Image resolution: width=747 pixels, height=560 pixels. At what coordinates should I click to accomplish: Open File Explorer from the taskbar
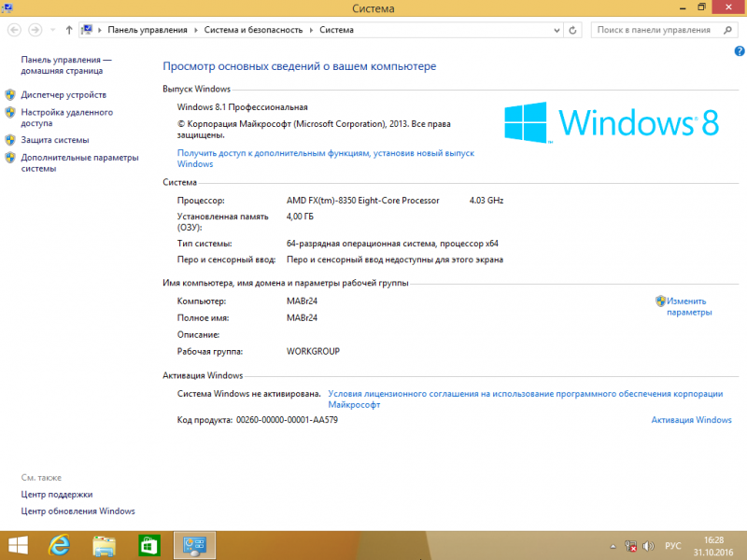point(104,546)
